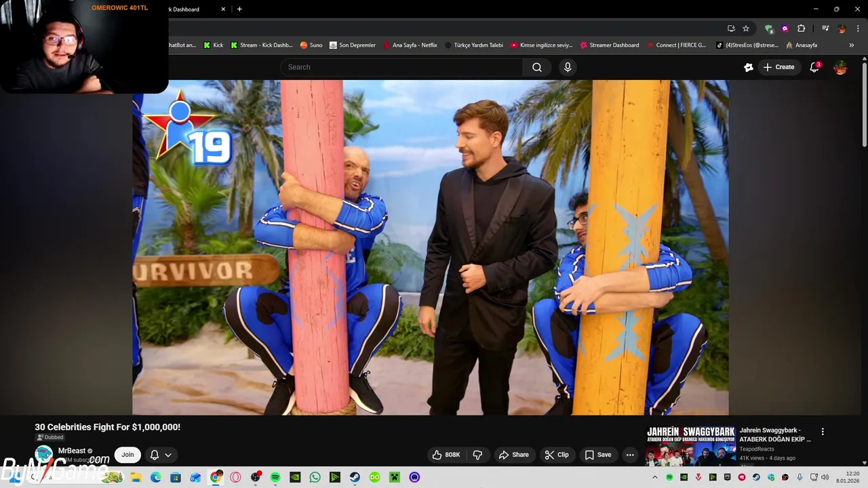
Task: Toggle notification bell for MrBeast channel
Action: coord(154,455)
